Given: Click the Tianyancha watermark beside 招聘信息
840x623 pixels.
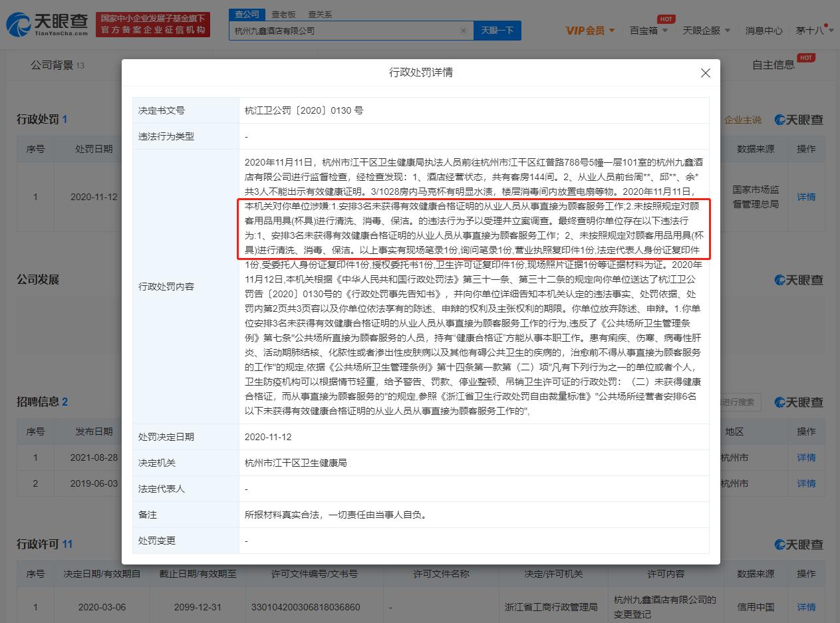Looking at the screenshot, I should tap(797, 402).
